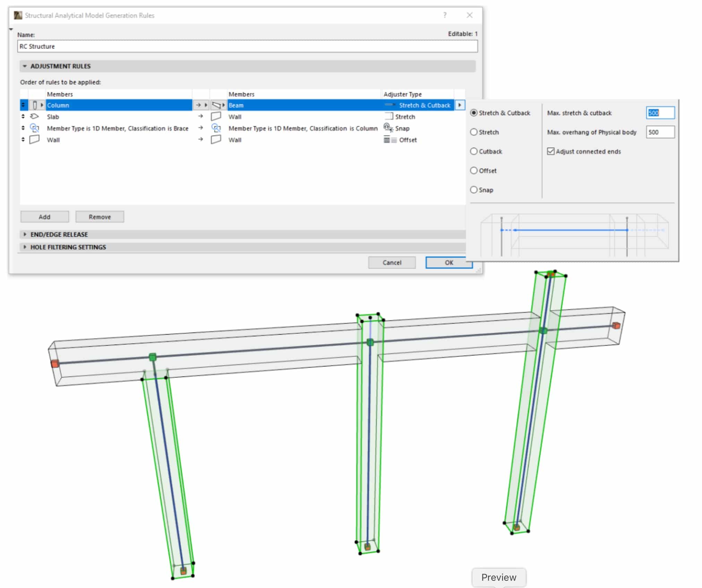Click the drag handle of the Slab rule
This screenshot has height=588, width=702.
pyautogui.click(x=23, y=116)
